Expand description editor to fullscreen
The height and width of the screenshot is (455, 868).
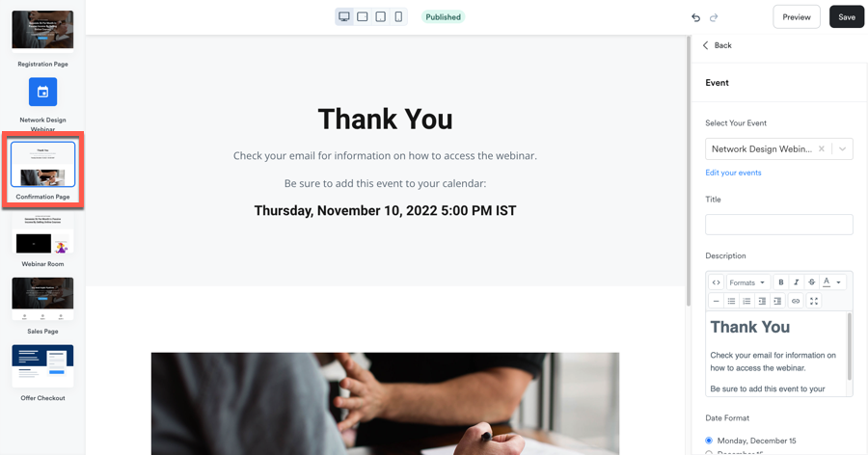[x=814, y=301]
